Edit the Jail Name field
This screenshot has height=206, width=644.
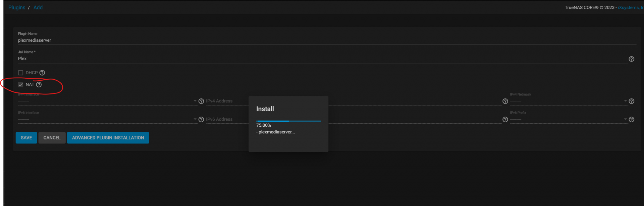[x=323, y=58]
